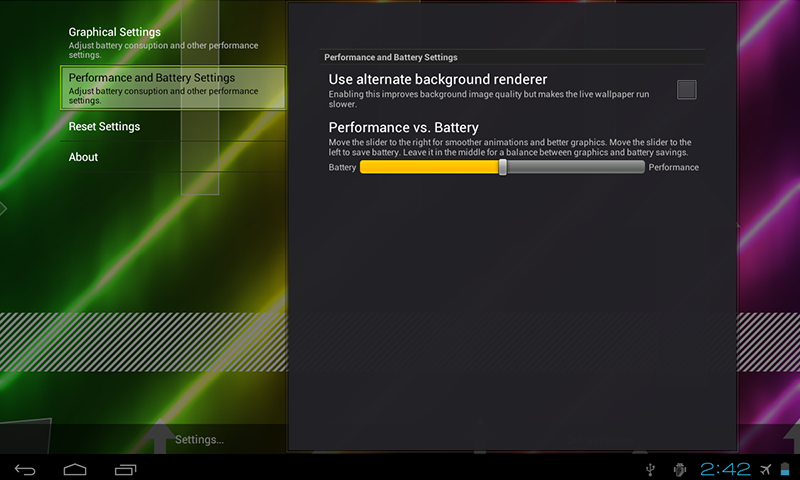Click the airplane mode status icon
Viewport: 800px width, 480px height.
coord(765,469)
